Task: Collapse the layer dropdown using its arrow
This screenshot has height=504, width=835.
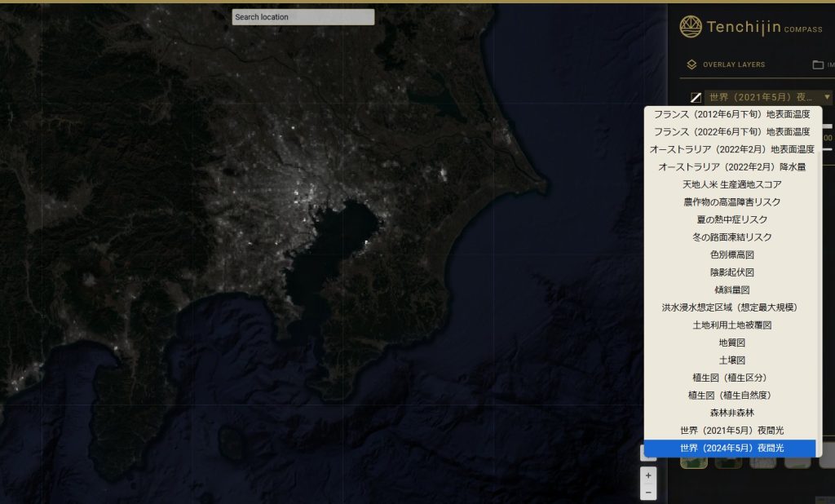Action: pyautogui.click(x=827, y=97)
